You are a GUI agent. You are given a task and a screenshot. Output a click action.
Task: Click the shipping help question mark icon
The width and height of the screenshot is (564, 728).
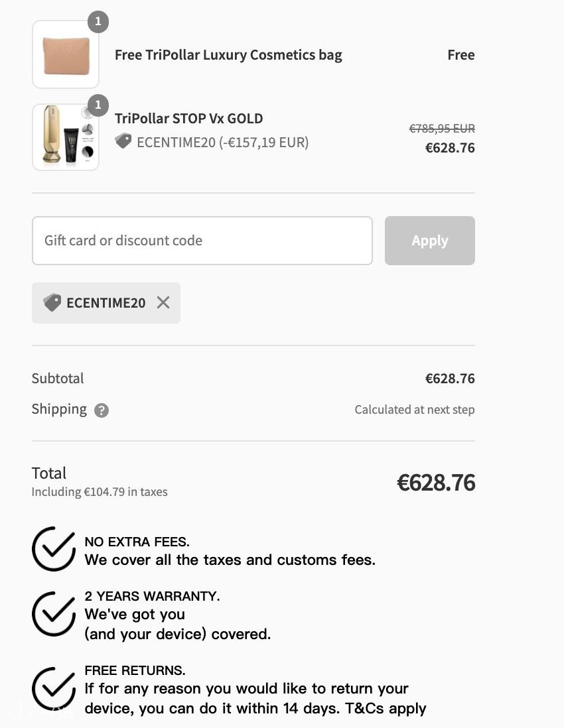tap(102, 410)
